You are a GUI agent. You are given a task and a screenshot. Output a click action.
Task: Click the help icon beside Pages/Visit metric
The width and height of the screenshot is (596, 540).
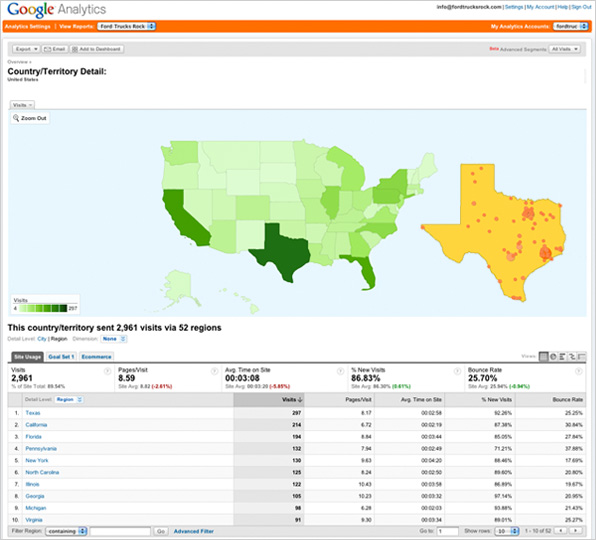click(214, 371)
